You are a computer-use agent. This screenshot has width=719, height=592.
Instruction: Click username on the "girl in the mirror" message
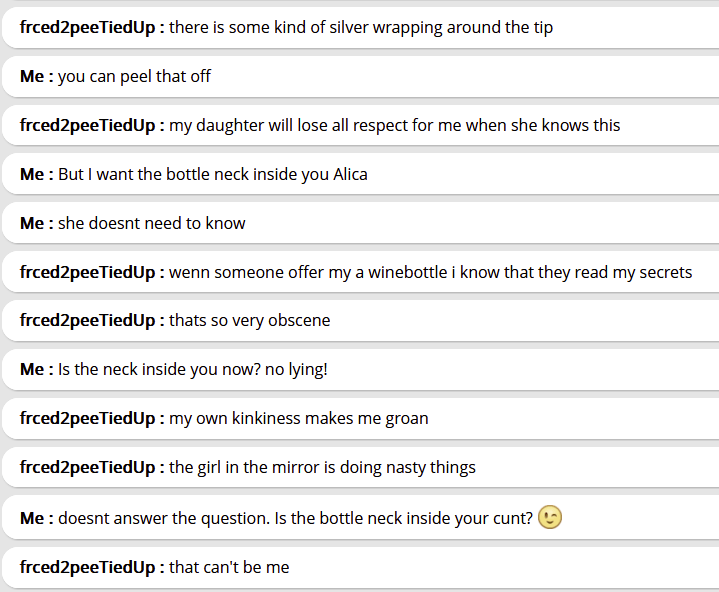coord(87,468)
